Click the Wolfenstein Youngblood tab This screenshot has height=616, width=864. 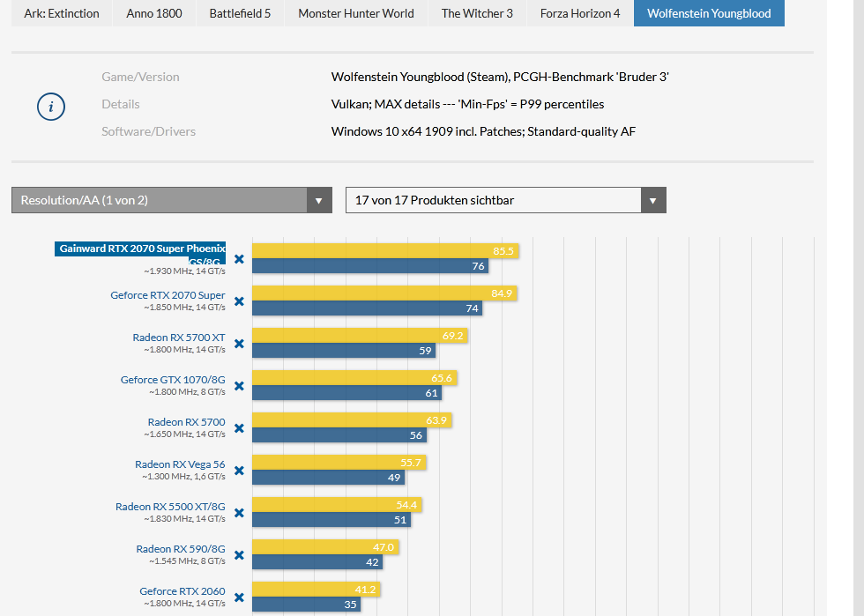click(x=709, y=13)
